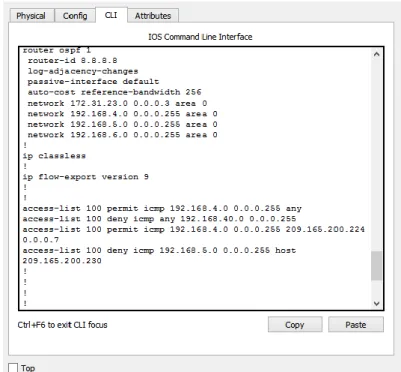Screen dimensions: 401x372
Task: Click the network 172.31.23.0 area 0 line
Action: pyautogui.click(x=117, y=103)
